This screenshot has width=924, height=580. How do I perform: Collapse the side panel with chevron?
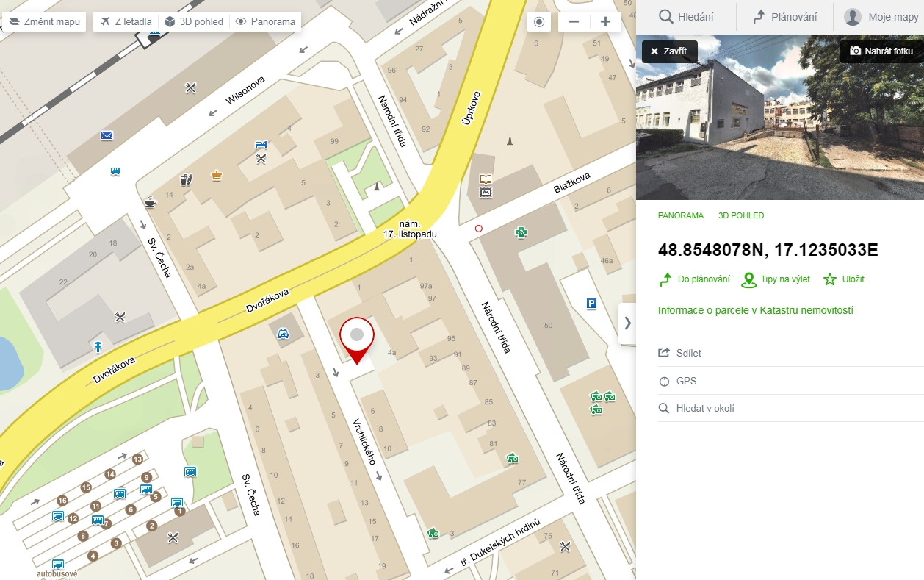(x=627, y=323)
